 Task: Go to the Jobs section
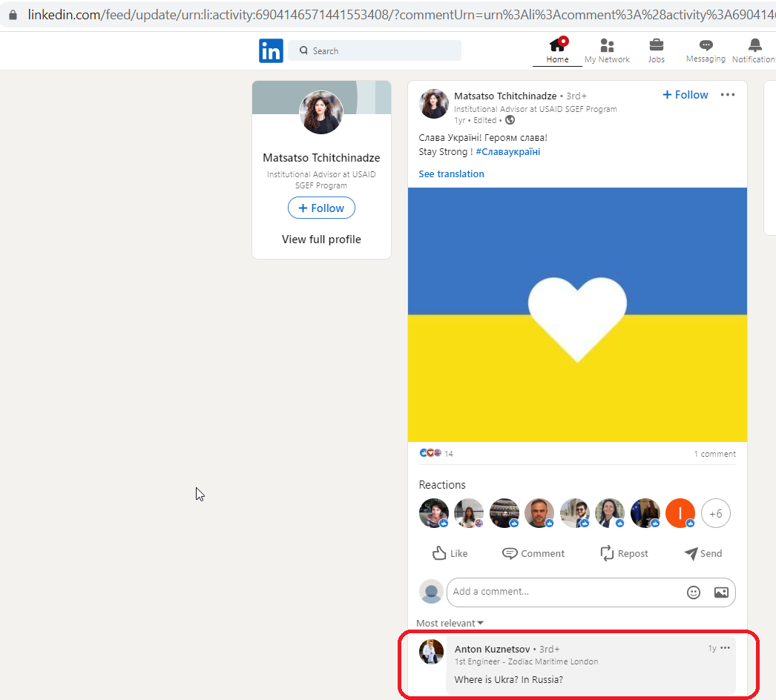(657, 51)
